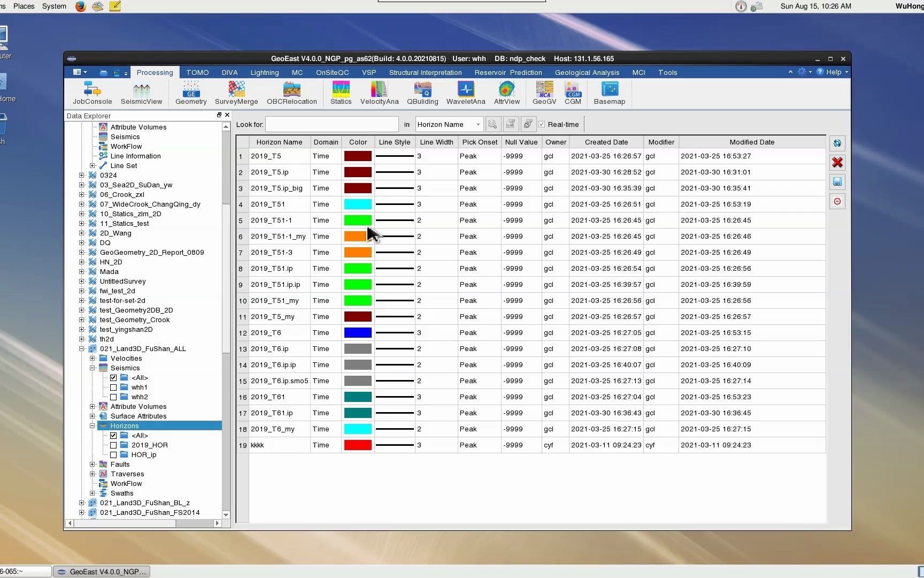Open the SurveyMerge tool

[236, 93]
